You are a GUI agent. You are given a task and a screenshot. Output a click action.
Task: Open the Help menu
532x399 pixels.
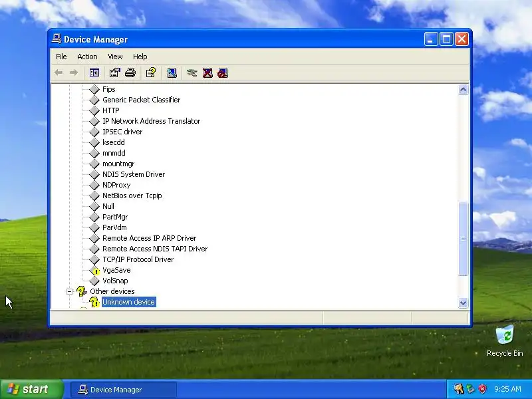pyautogui.click(x=140, y=57)
